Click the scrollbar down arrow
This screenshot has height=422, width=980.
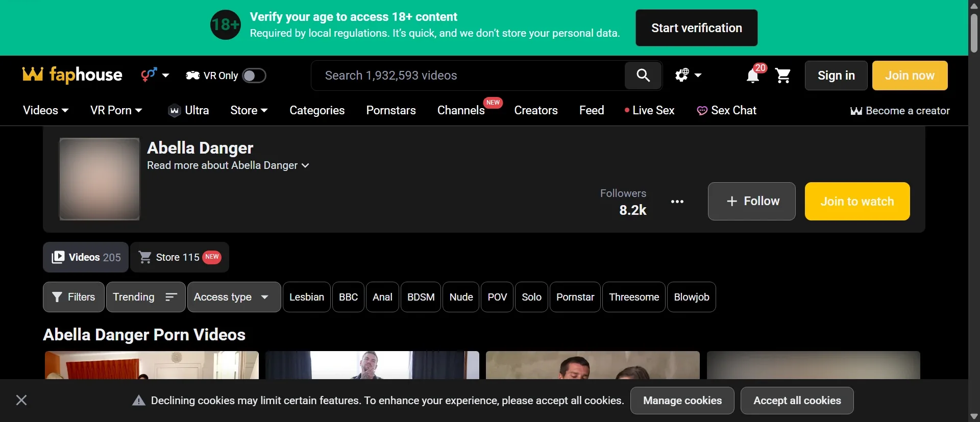point(974,416)
